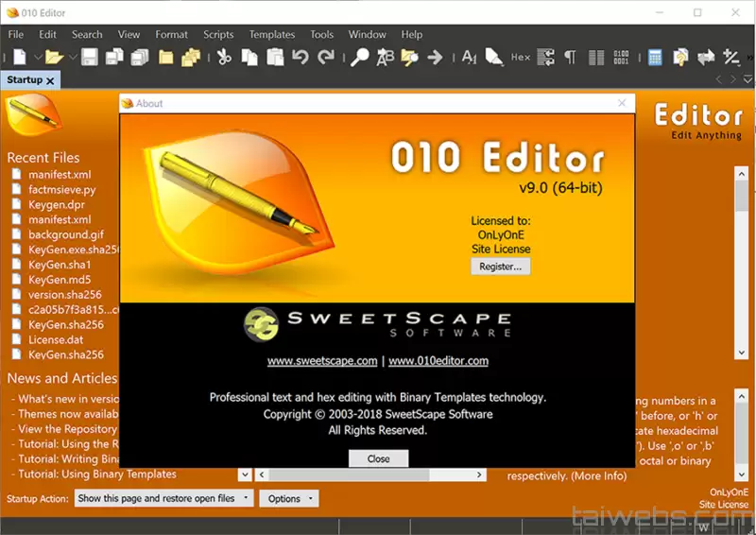Click the Open file folder icon
756x535 pixels.
click(54, 57)
